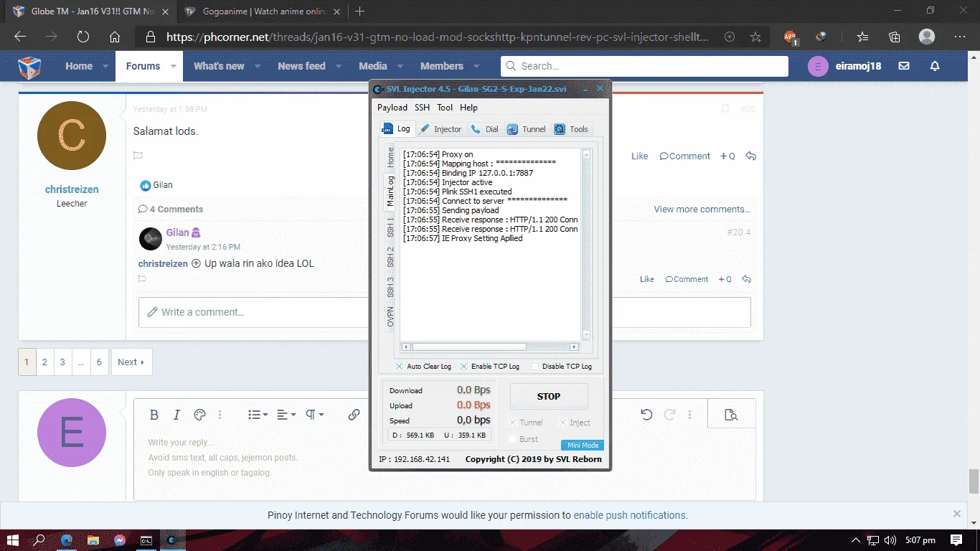Add page to favorites with the star icon
This screenshot has width=980, height=551.
click(755, 37)
